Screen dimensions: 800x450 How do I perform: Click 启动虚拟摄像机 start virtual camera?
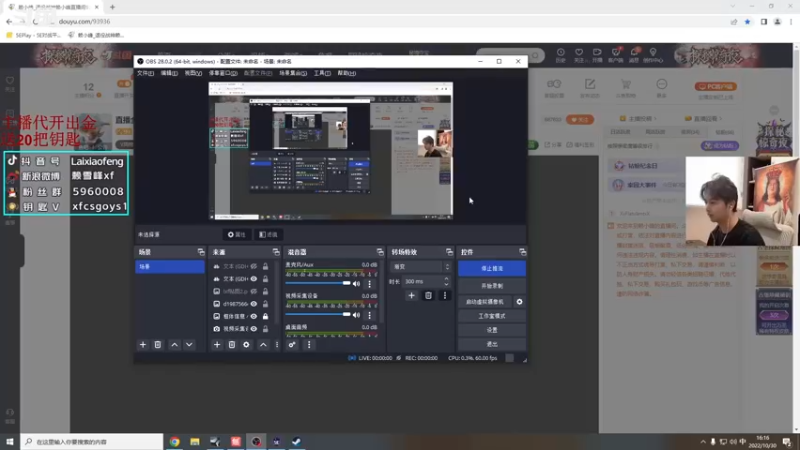[x=485, y=302]
